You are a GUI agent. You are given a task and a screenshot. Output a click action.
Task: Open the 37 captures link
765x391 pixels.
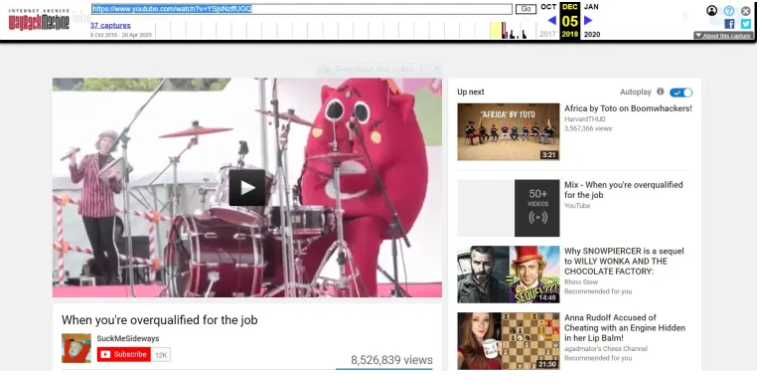click(x=110, y=25)
